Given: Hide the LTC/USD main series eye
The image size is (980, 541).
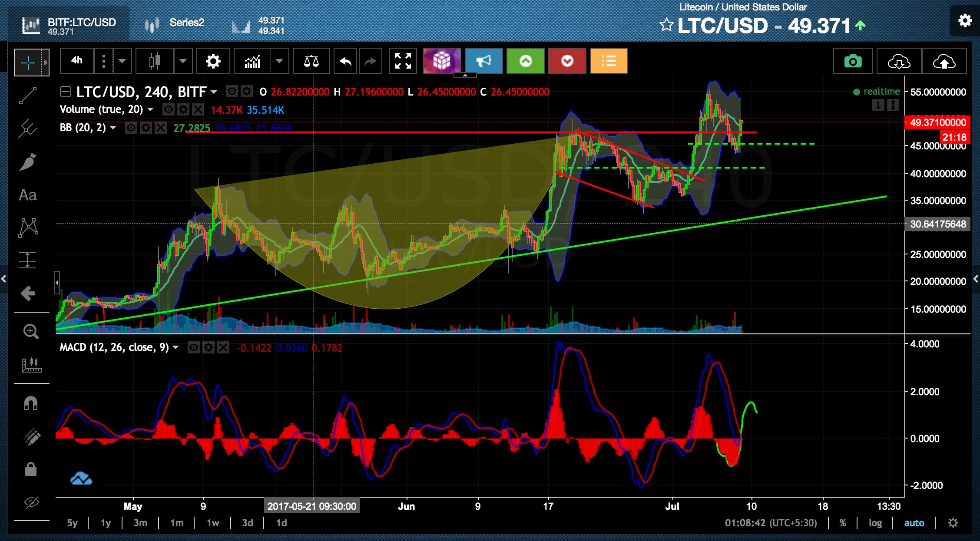Looking at the screenshot, I should [x=232, y=92].
